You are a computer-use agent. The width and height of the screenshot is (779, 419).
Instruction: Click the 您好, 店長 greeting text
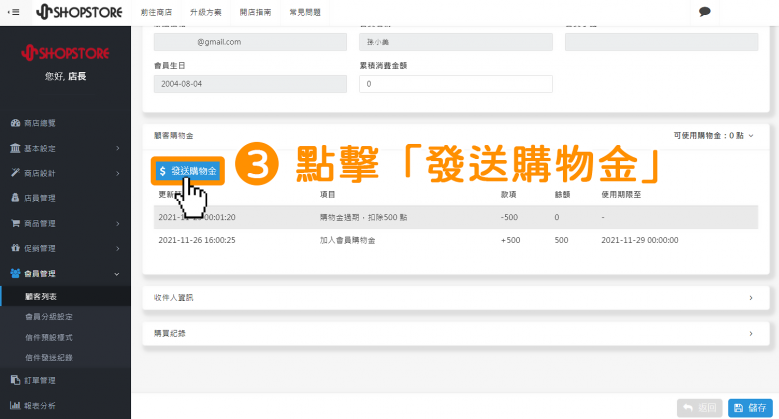pyautogui.click(x=65, y=76)
